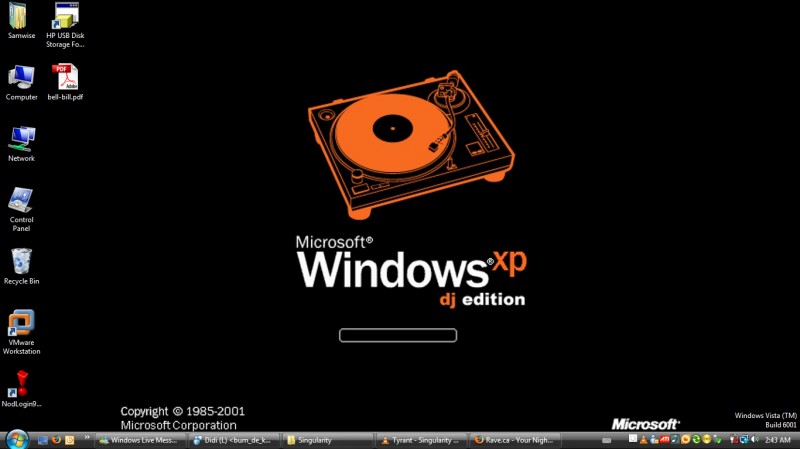Click the red ATI tray icon
Screen dimensions: 800x449
point(664,439)
